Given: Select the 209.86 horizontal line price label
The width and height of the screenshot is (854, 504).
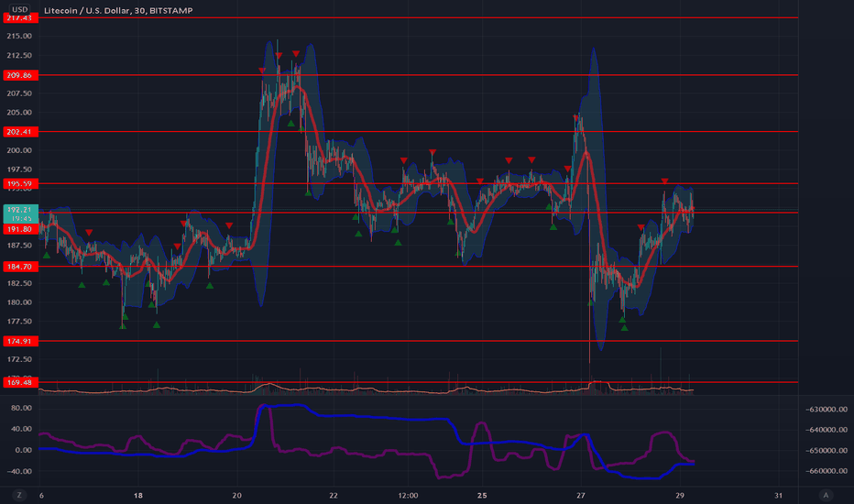Looking at the screenshot, I should pos(21,75).
